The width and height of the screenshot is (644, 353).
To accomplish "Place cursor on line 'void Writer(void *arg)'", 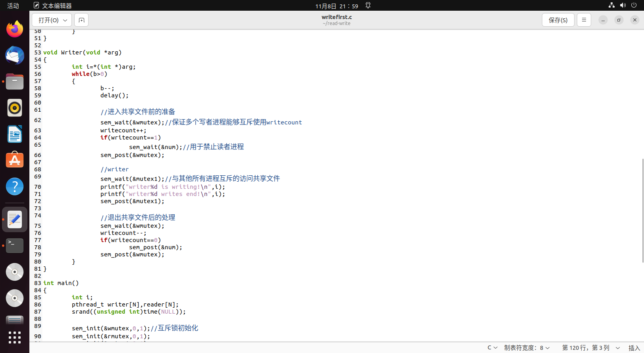I will tap(82, 52).
